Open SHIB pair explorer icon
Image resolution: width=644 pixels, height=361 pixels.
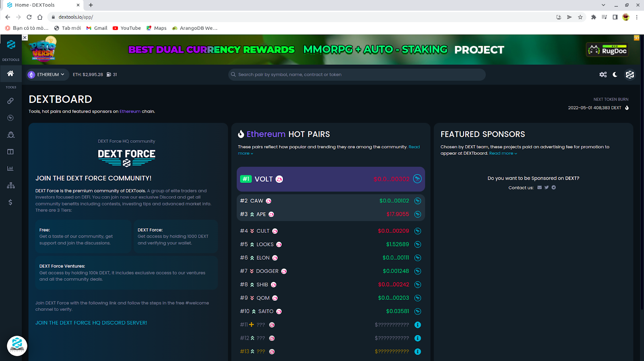pos(418,285)
